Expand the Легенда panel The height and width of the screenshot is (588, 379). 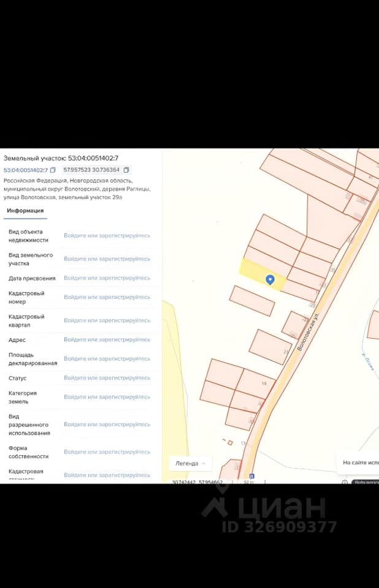click(191, 464)
